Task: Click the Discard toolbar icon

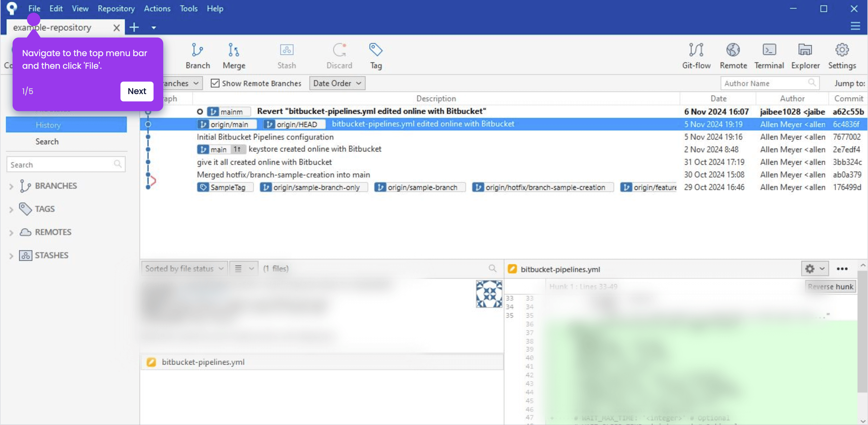Action: point(339,56)
